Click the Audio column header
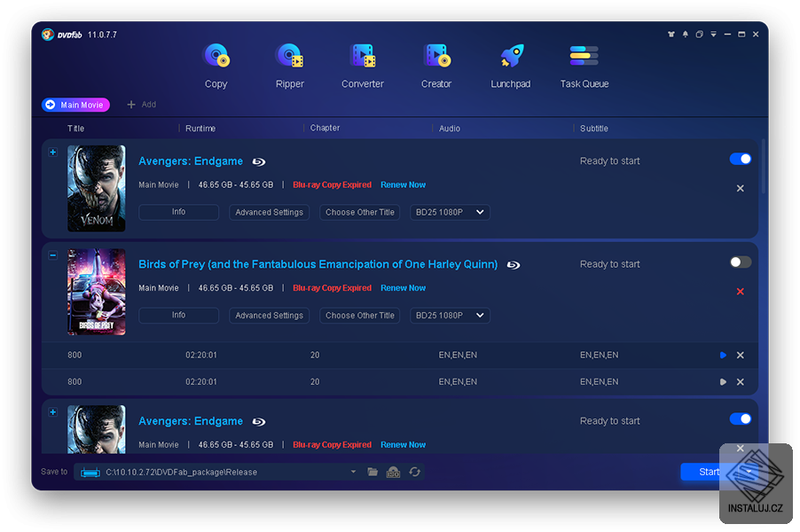Screen dimensions: 800x532 (x=450, y=129)
